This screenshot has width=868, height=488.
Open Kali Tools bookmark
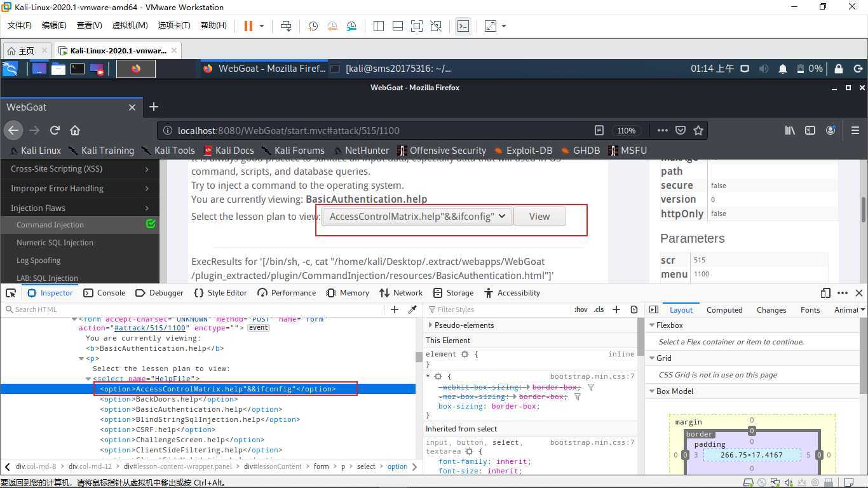tap(168, 151)
